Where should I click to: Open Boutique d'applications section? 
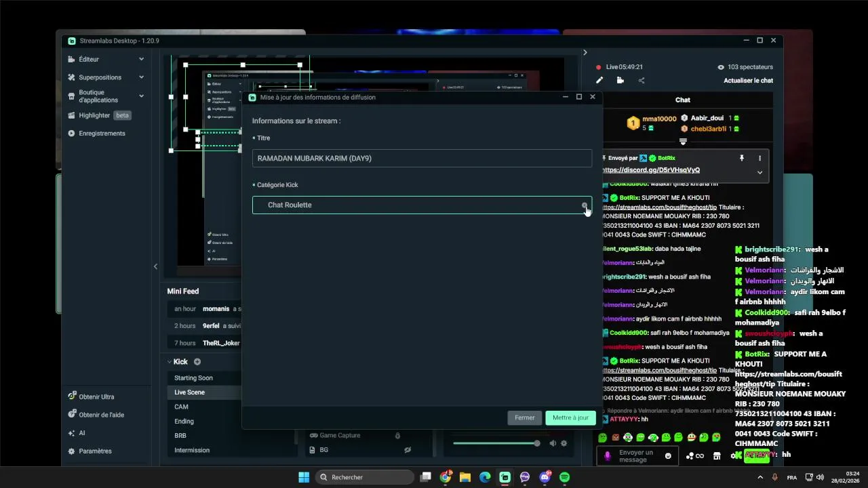click(x=98, y=96)
